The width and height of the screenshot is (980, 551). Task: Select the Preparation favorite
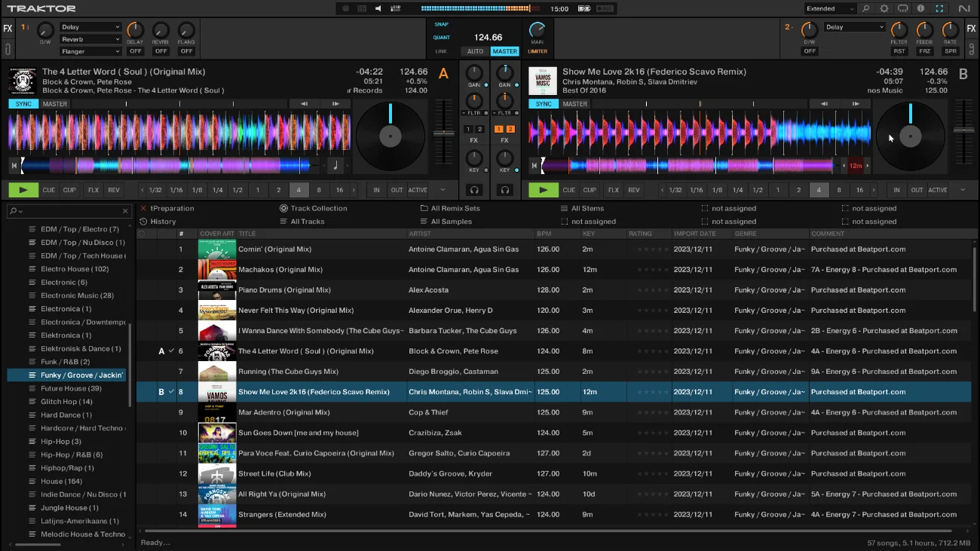click(172, 208)
